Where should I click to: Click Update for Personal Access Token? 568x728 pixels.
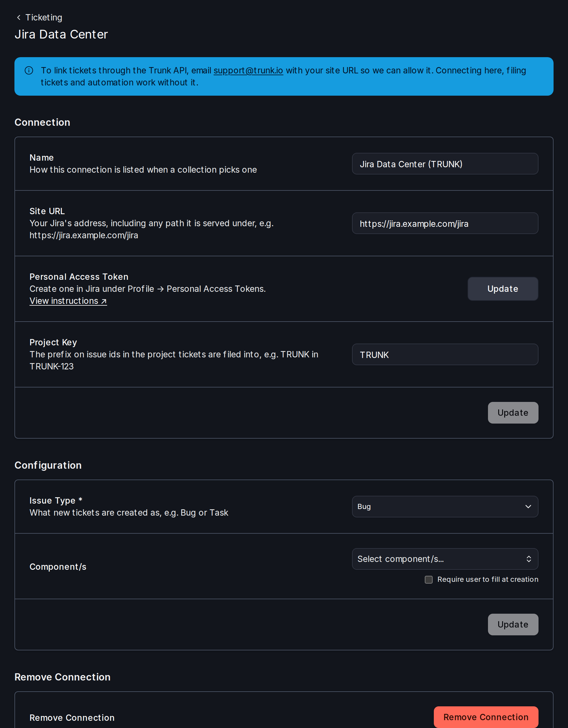[503, 289]
